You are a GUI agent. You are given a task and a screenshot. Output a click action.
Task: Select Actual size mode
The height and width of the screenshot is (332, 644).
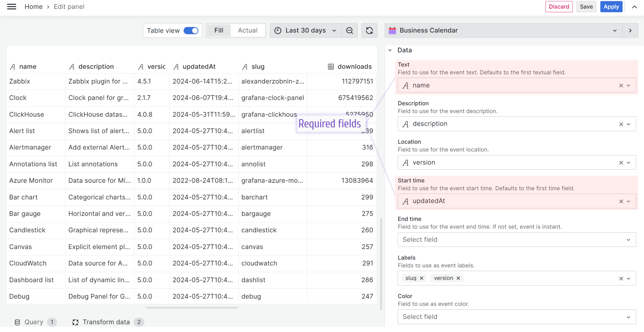(247, 30)
